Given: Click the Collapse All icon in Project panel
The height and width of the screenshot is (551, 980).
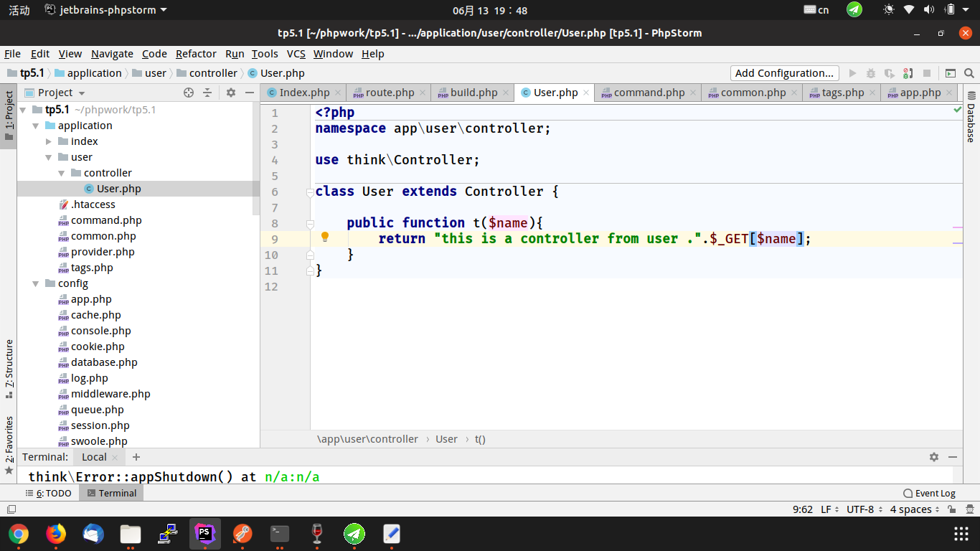Looking at the screenshot, I should (207, 93).
